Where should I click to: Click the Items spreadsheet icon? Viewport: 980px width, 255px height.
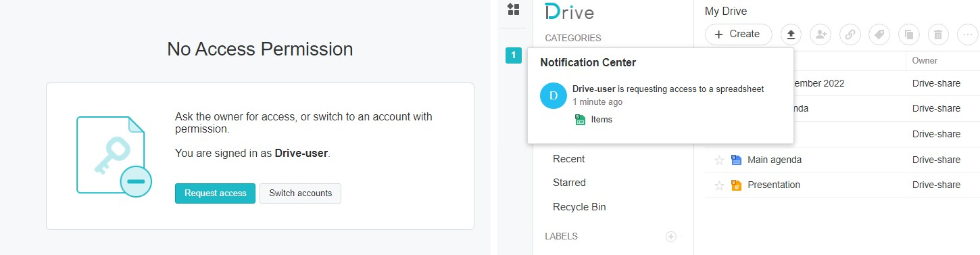(x=580, y=120)
